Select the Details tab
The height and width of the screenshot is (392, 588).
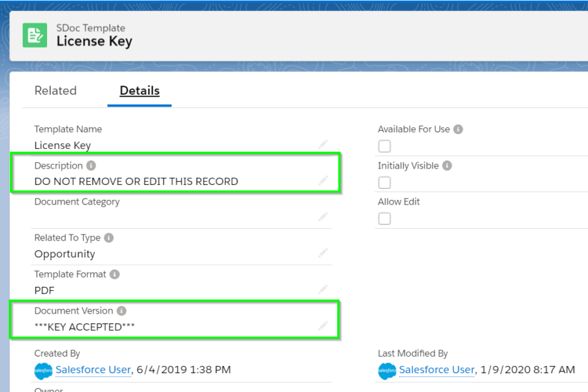click(139, 91)
